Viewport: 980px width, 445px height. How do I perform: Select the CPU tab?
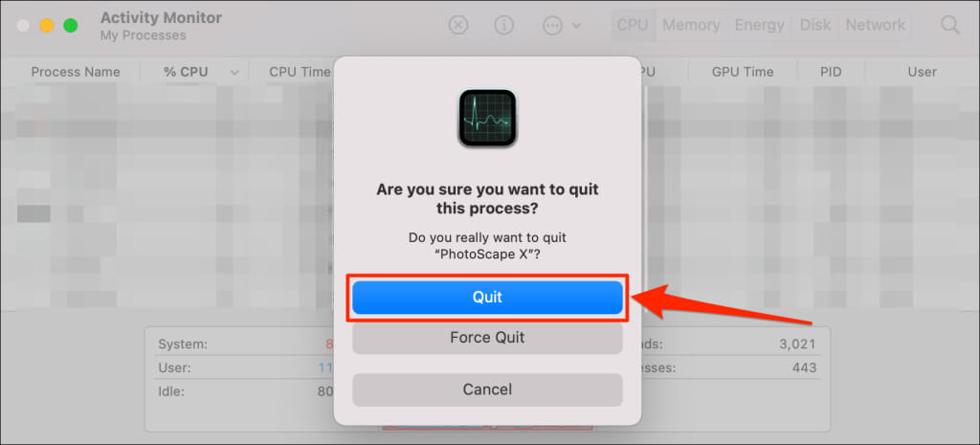[x=633, y=25]
